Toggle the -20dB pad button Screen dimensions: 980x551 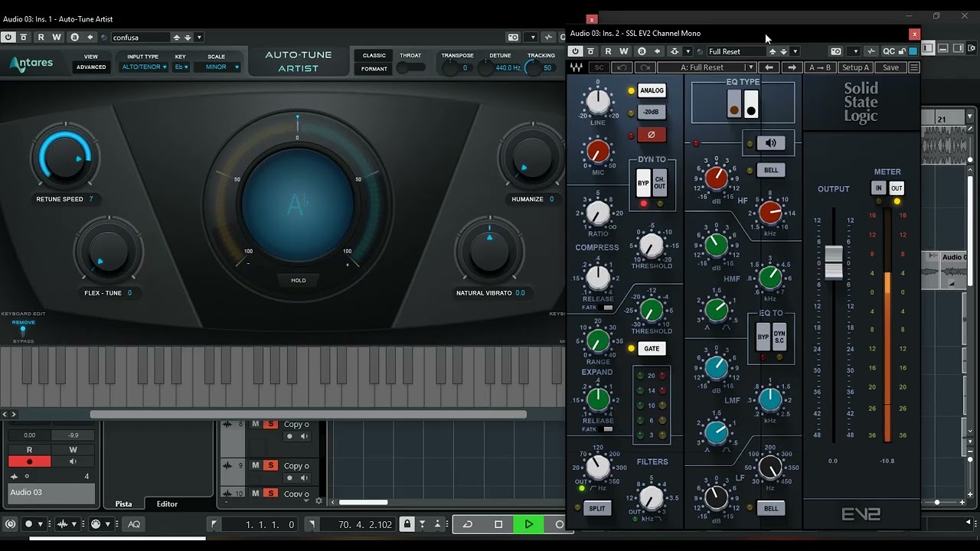coord(652,112)
